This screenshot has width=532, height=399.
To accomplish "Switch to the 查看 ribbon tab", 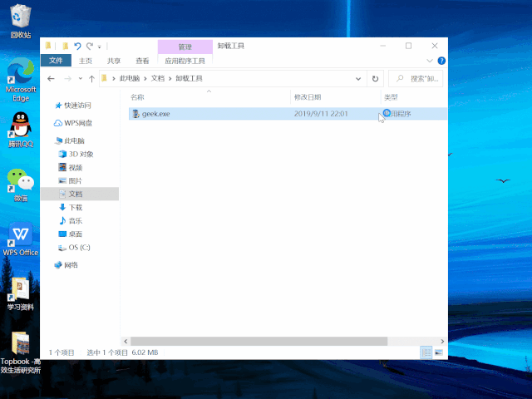I will click(142, 61).
